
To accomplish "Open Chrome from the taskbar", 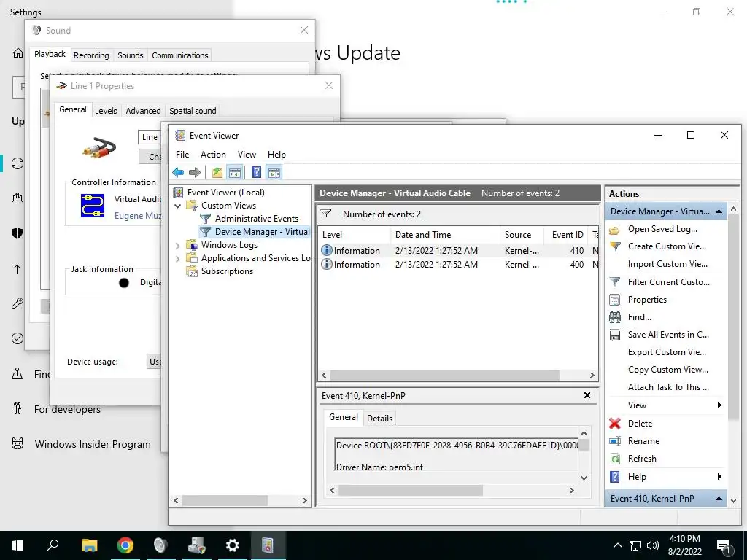I will tap(125, 545).
